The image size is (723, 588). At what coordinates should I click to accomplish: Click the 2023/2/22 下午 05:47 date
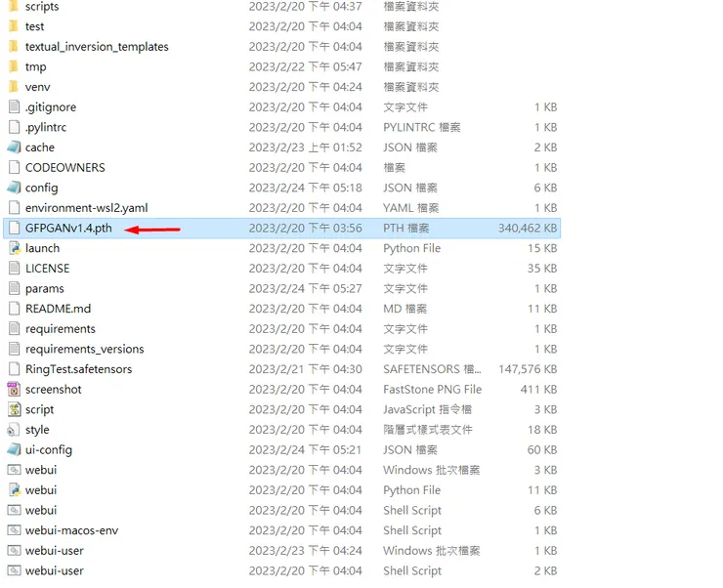pos(305,66)
